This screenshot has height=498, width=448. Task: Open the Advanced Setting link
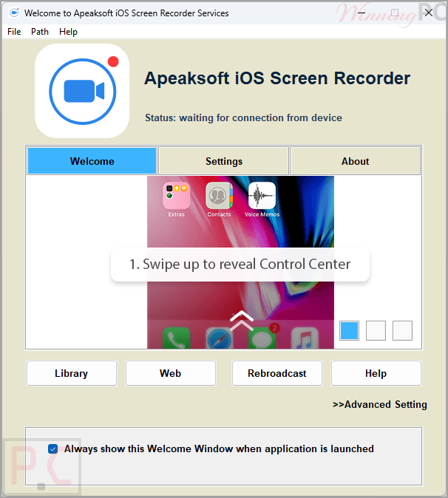point(380,404)
